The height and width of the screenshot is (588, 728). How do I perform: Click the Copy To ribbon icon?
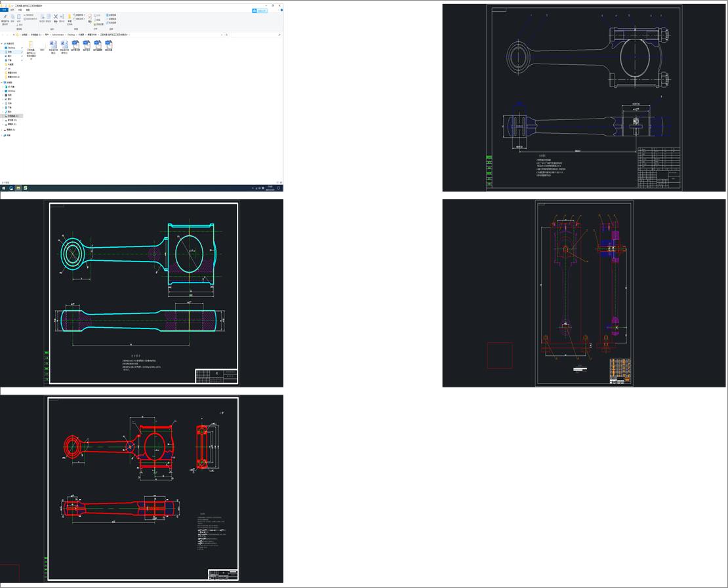49,18
